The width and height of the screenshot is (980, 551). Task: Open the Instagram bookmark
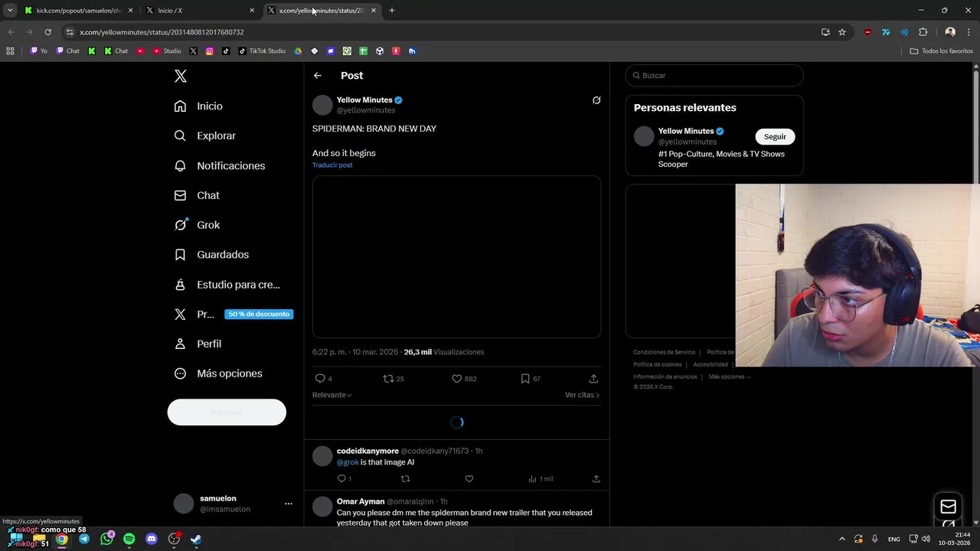click(x=209, y=51)
